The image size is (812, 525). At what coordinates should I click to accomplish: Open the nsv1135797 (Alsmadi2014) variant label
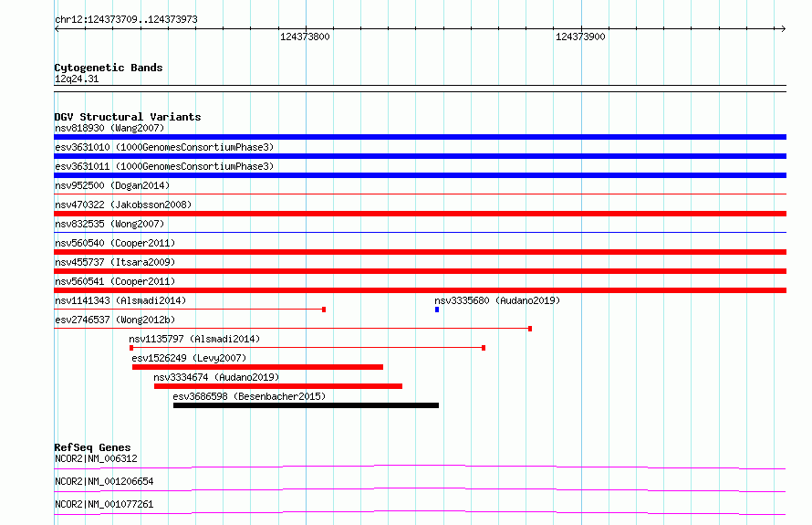point(194,339)
